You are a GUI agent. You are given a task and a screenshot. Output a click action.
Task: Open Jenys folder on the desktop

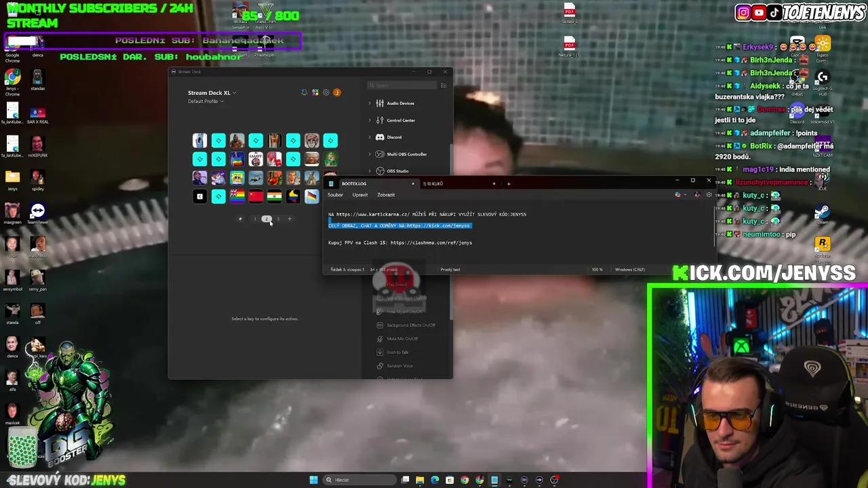(x=12, y=180)
